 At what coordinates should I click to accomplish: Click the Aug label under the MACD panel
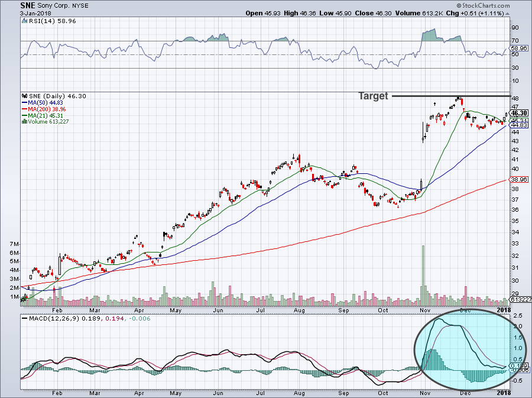click(x=299, y=393)
